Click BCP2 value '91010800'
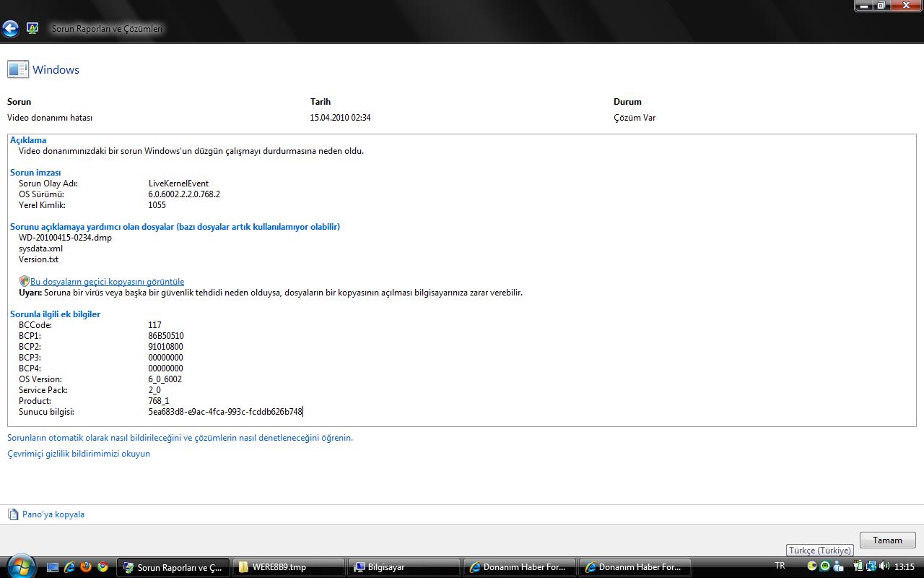The image size is (924, 578). pos(166,347)
